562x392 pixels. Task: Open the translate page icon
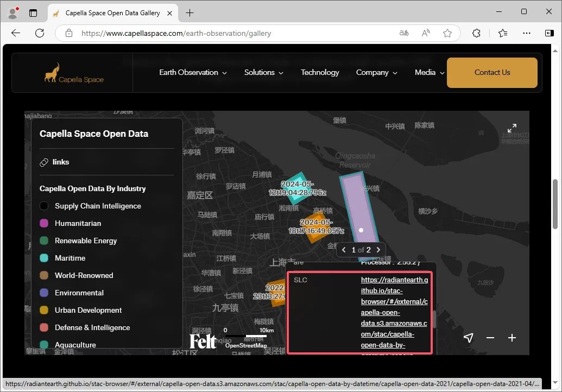[404, 33]
